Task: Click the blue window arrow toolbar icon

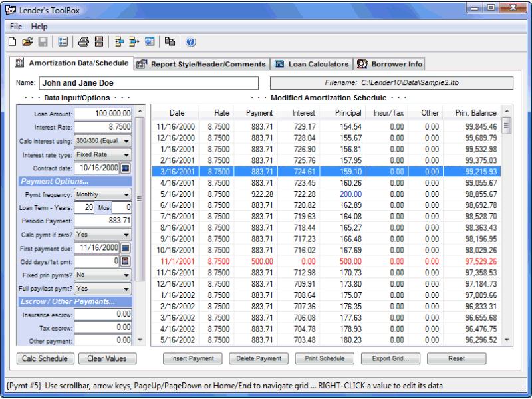Action: [x=150, y=42]
